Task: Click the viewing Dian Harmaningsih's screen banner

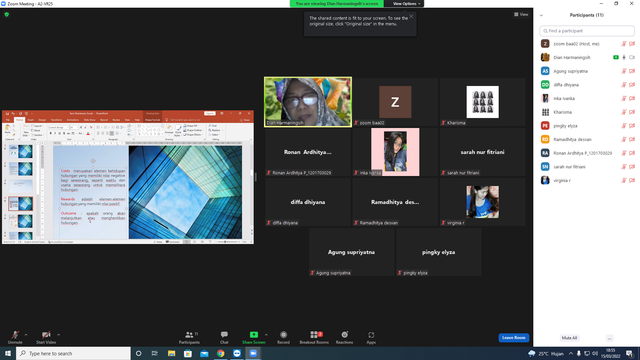Action: click(x=337, y=4)
